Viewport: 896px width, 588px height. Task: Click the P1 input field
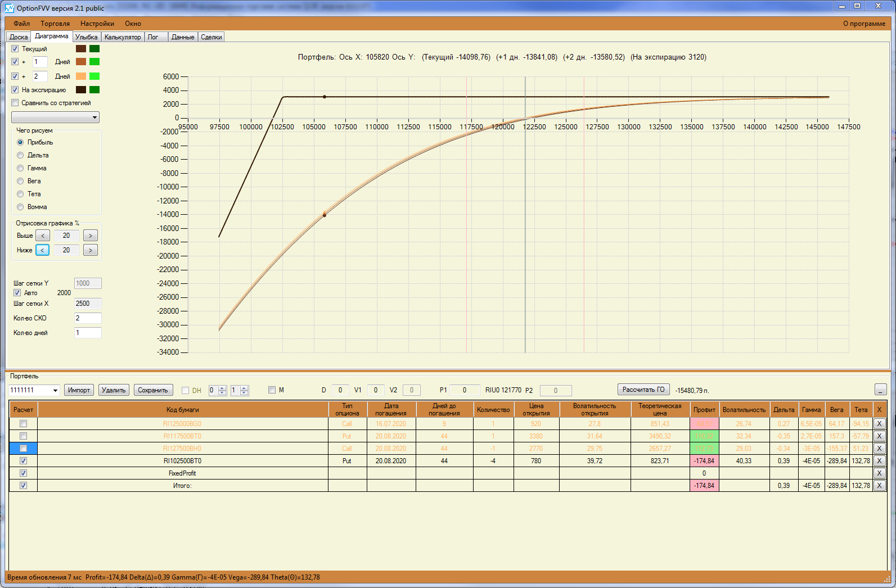[x=465, y=390]
